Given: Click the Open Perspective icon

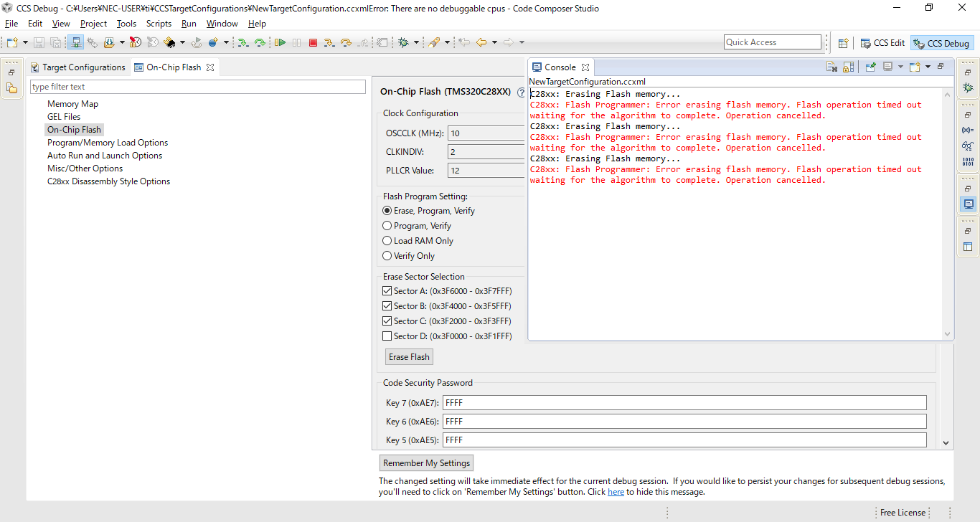Looking at the screenshot, I should click(844, 43).
